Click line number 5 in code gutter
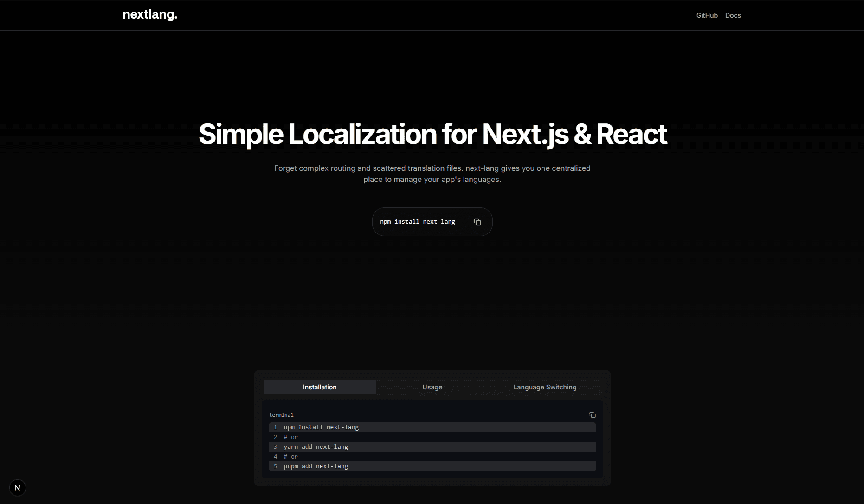The image size is (864, 504). coord(275,466)
